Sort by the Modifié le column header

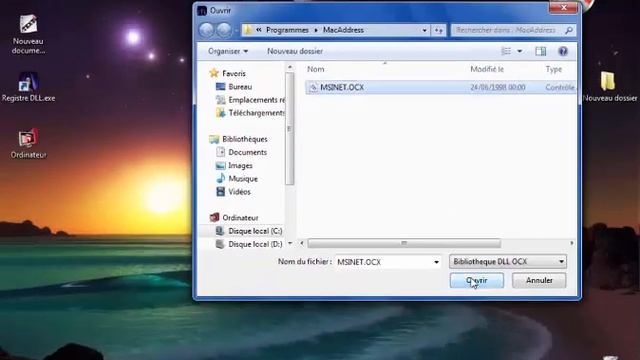pyautogui.click(x=487, y=69)
